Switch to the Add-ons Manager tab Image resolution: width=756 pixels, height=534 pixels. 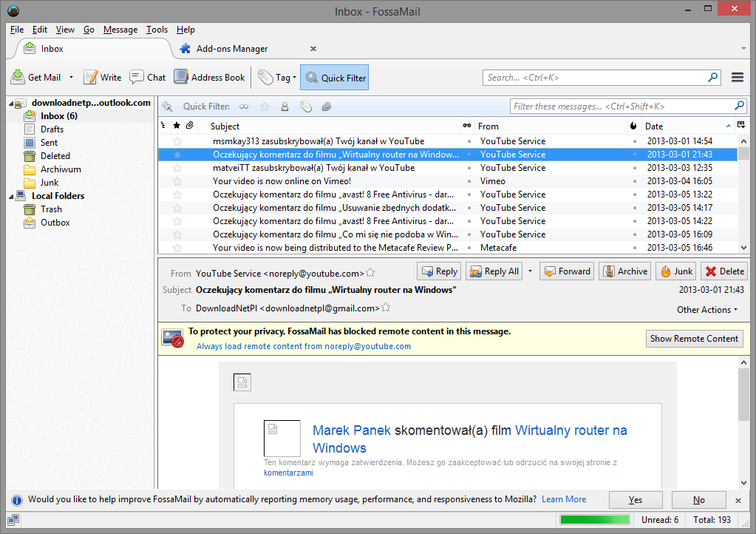click(x=232, y=49)
